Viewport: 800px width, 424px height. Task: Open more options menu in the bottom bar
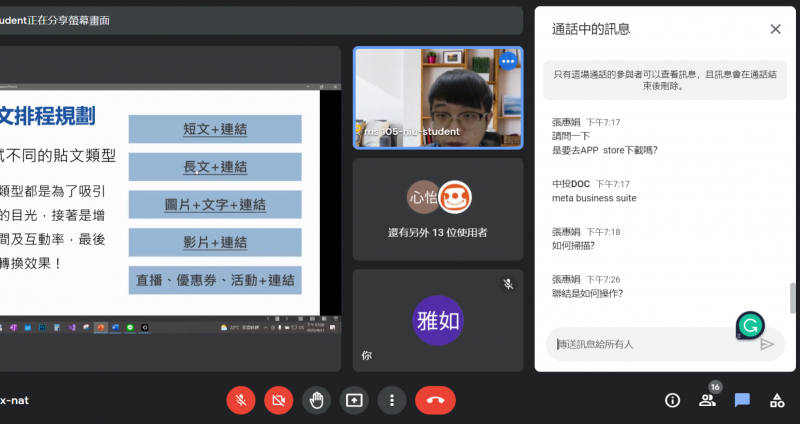click(x=392, y=401)
